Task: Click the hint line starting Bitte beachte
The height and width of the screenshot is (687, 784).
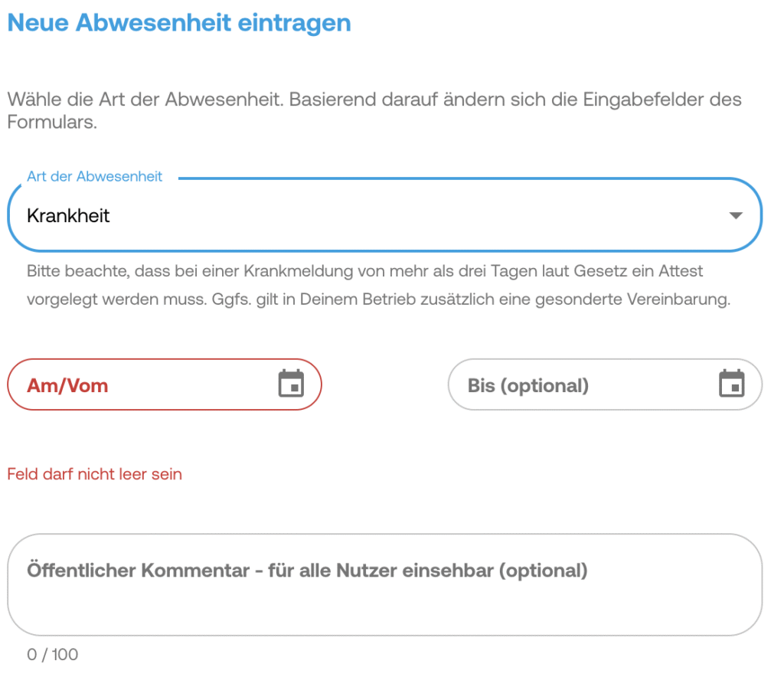Action: pos(364,271)
